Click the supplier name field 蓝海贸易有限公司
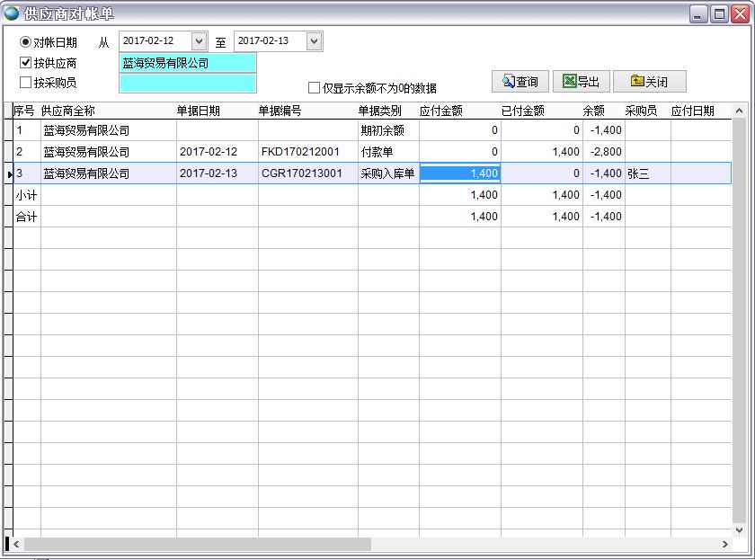The image size is (755, 560). click(x=187, y=63)
